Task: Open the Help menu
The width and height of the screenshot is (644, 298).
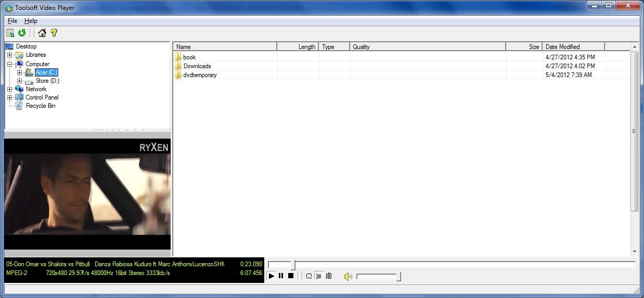Action: 31,21
